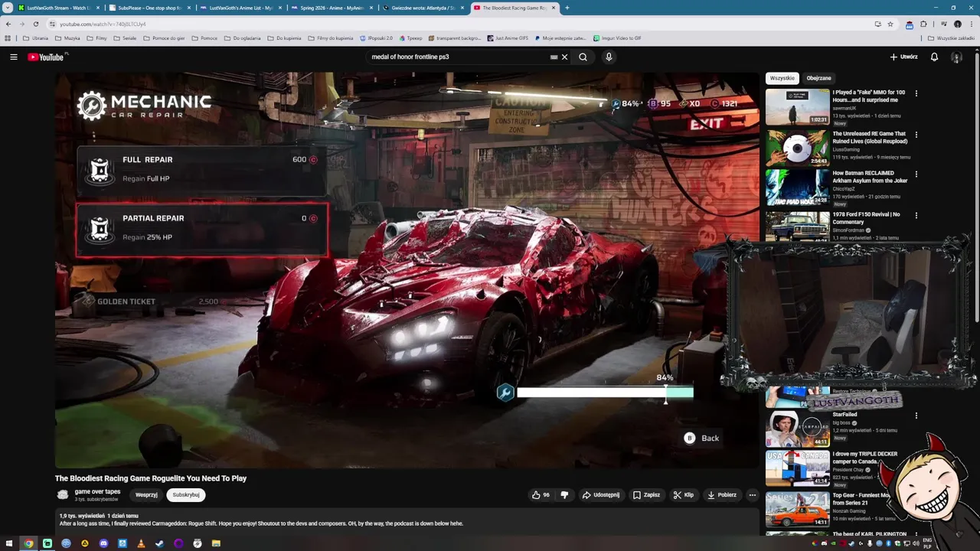Open 'I Played a Fake MMO' thumbnail

tap(797, 106)
